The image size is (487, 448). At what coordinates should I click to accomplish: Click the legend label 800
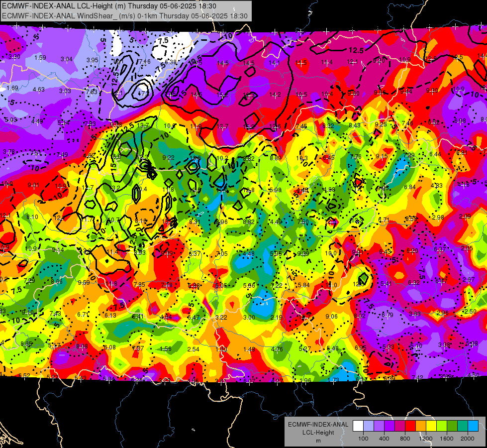pyautogui.click(x=405, y=439)
